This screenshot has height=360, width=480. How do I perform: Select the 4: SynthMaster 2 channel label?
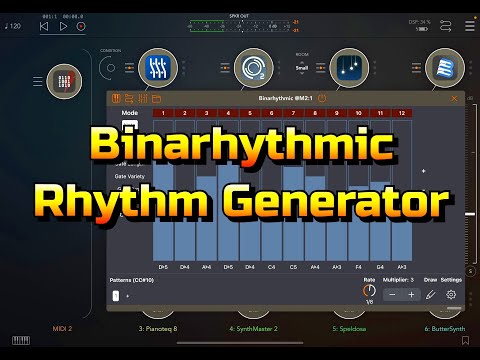pyautogui.click(x=254, y=329)
